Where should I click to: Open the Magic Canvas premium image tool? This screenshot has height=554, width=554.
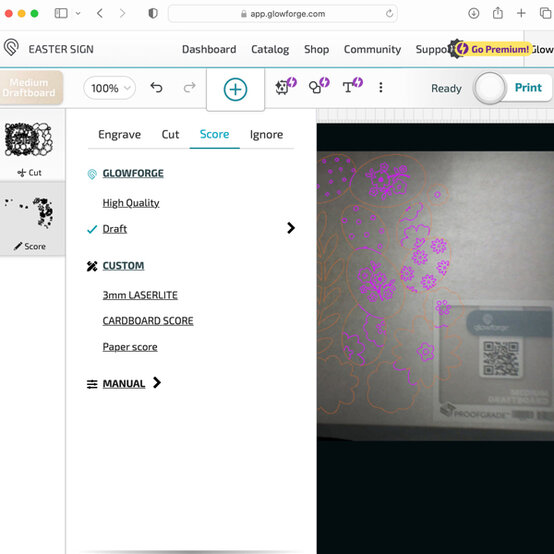click(x=285, y=87)
